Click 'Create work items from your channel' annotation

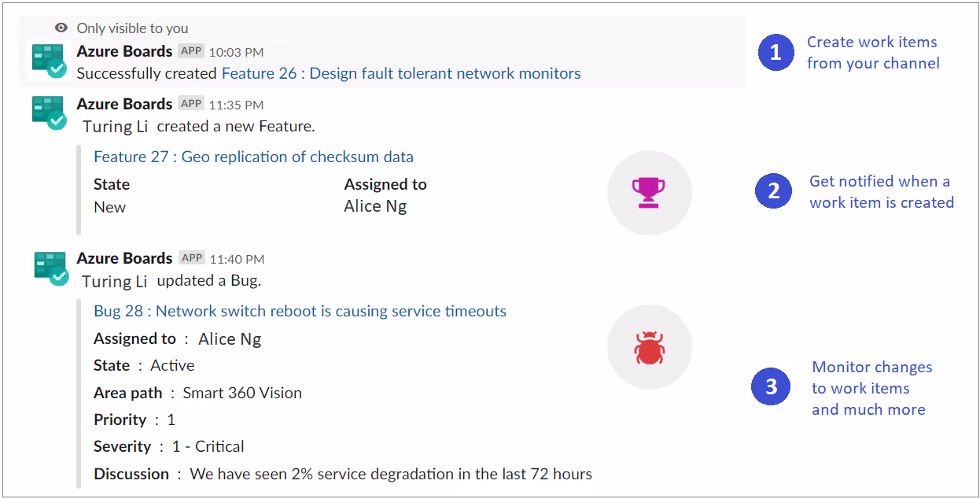(872, 52)
